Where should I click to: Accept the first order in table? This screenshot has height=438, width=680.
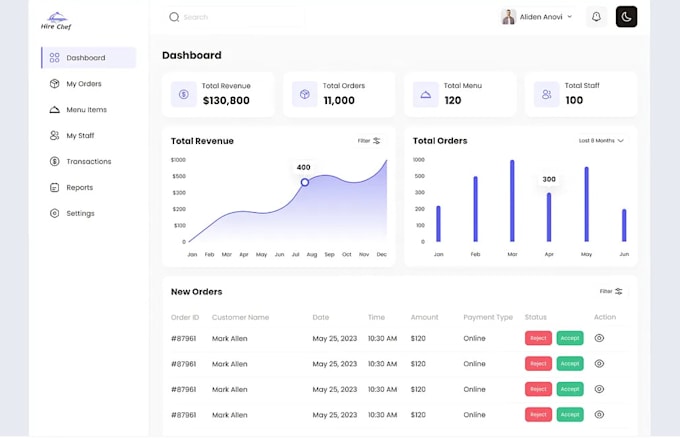(x=569, y=338)
